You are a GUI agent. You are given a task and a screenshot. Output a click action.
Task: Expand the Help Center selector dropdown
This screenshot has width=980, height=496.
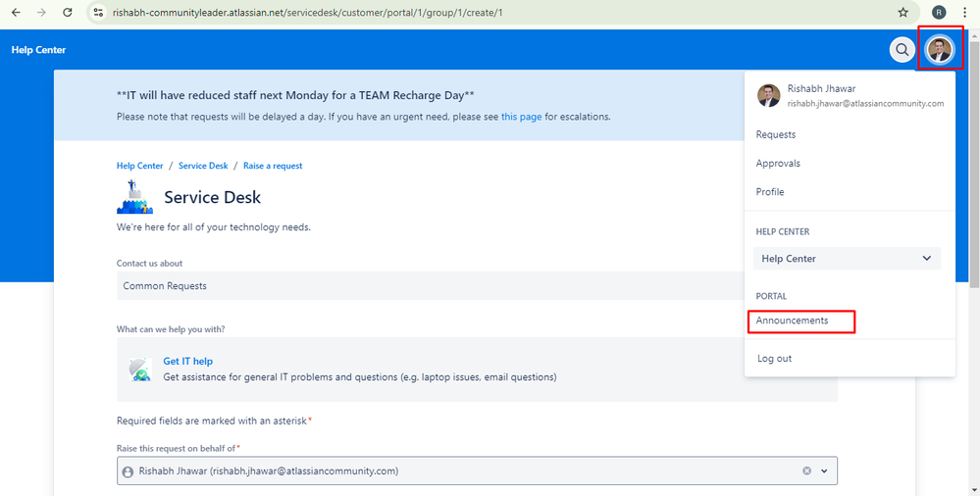pos(847,259)
